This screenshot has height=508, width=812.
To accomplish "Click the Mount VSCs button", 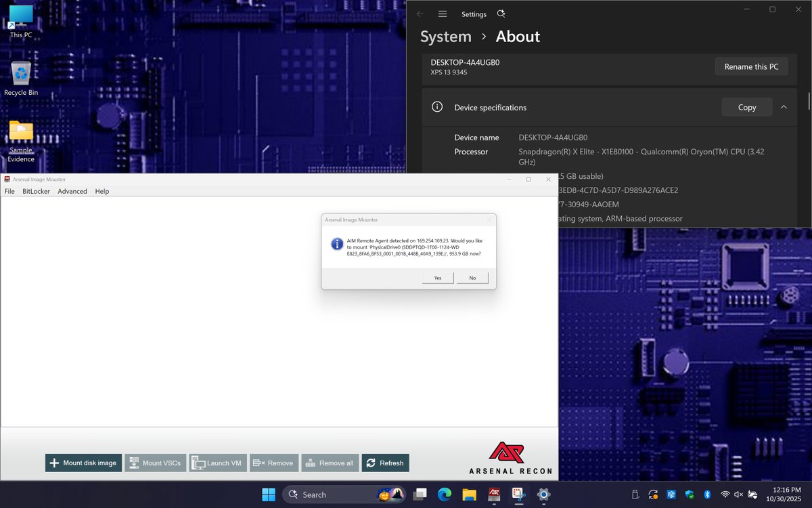I will pos(155,463).
